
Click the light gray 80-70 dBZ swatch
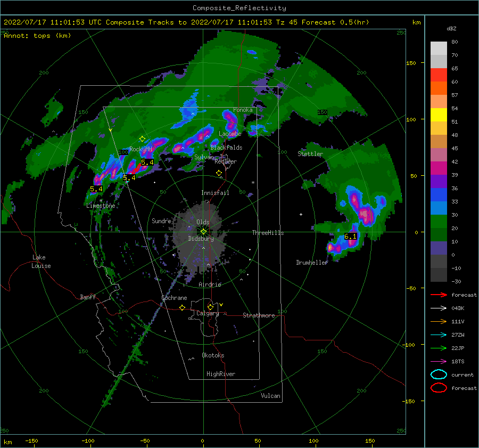pyautogui.click(x=439, y=48)
